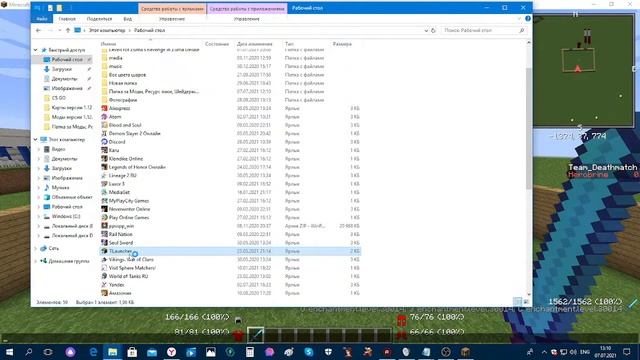Select the media folder row
Screen dimensions: 640x360
231,58
